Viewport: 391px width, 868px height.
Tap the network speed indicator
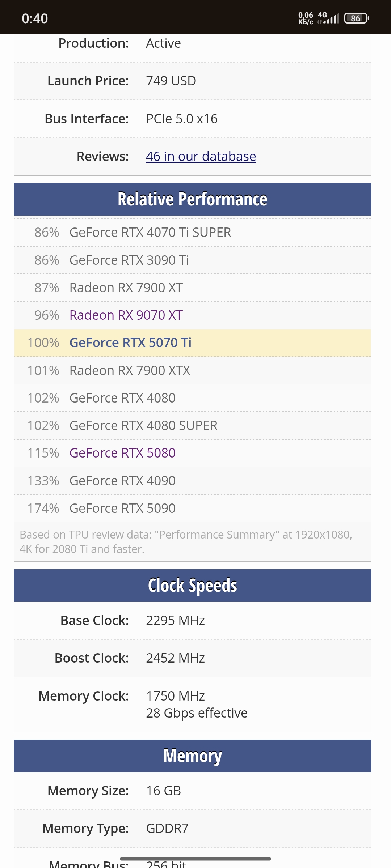306,18
